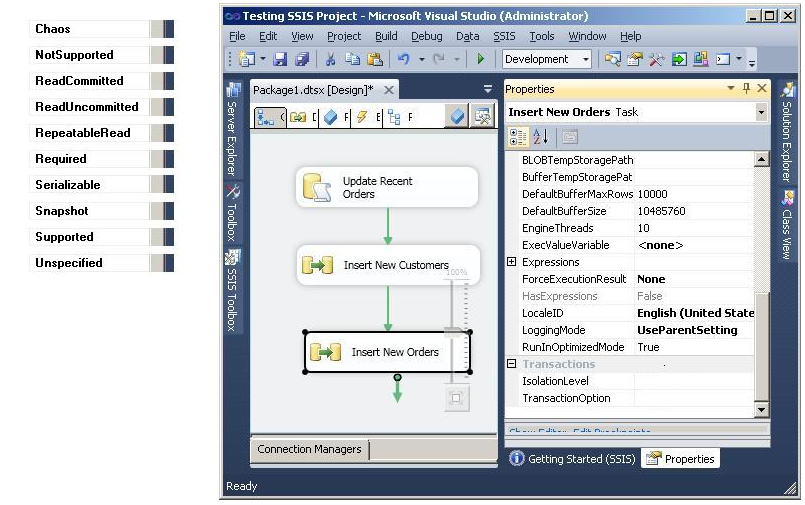
Task: Open the SSIS menu
Action: (504, 36)
